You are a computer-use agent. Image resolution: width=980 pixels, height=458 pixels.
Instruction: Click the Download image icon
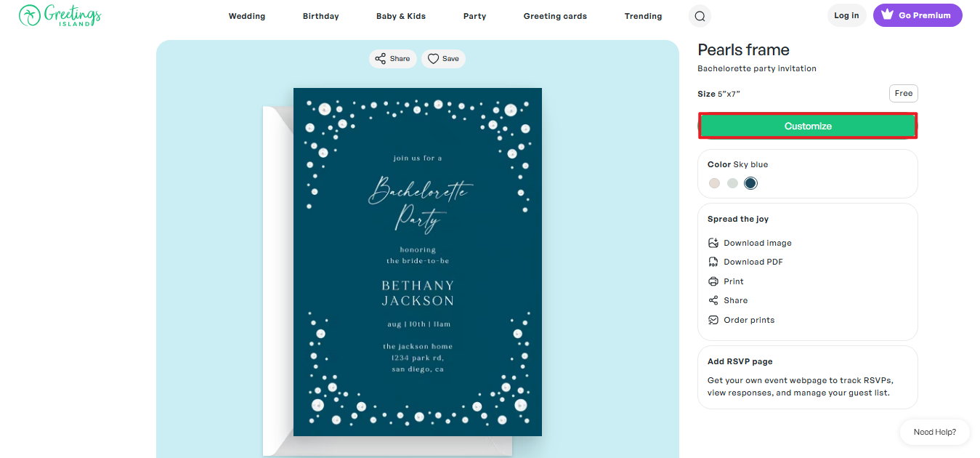[713, 243]
